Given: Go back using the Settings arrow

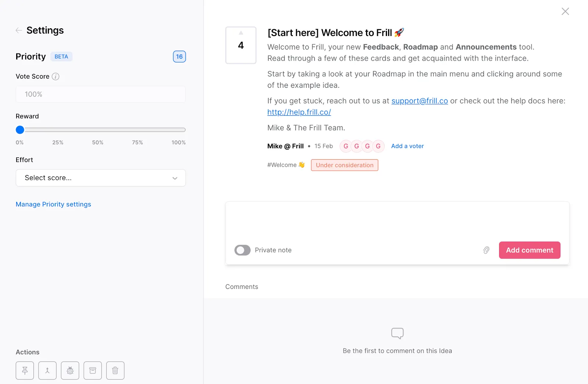Looking at the screenshot, I should pyautogui.click(x=19, y=30).
